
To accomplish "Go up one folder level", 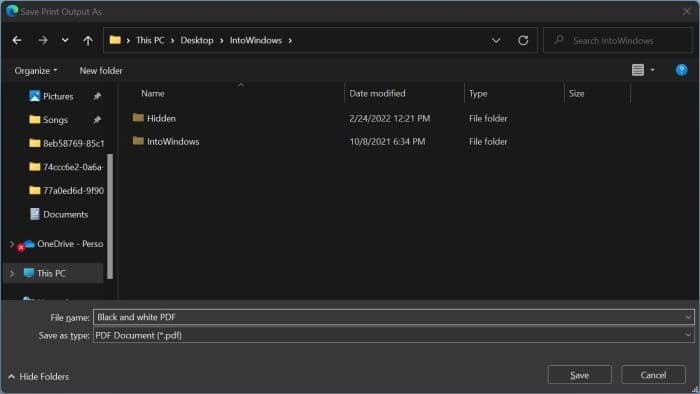I will [x=88, y=41].
